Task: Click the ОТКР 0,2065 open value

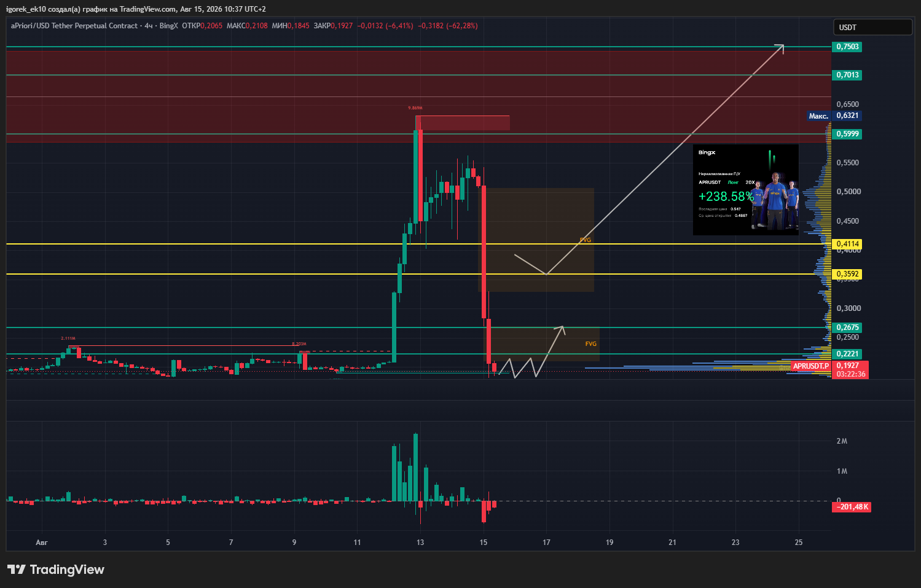Action: coord(202,26)
